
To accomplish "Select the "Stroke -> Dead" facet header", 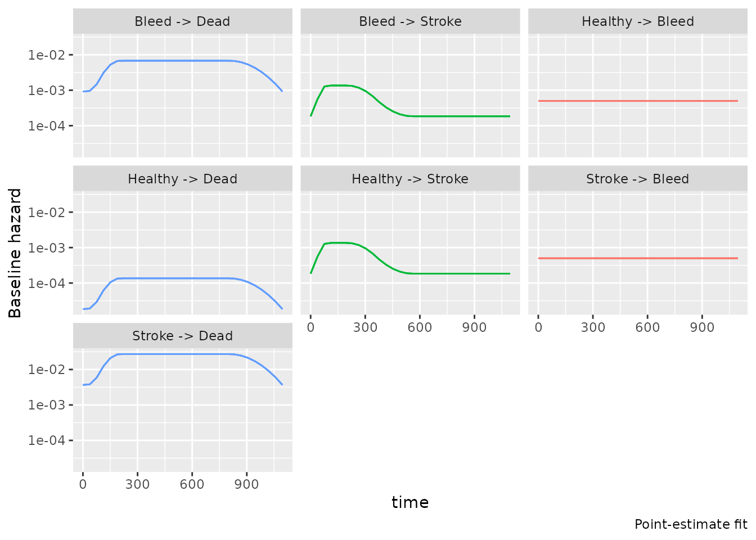I will 182,336.
